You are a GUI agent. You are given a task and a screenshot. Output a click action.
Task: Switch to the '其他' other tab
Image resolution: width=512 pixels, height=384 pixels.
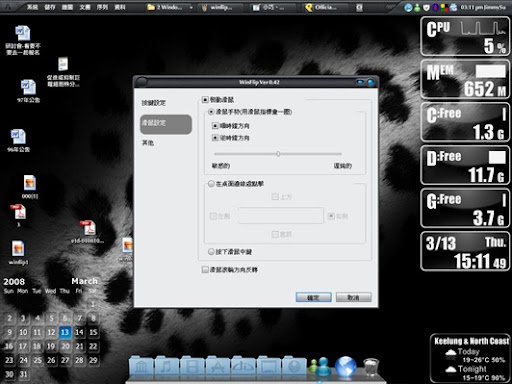coord(148,143)
